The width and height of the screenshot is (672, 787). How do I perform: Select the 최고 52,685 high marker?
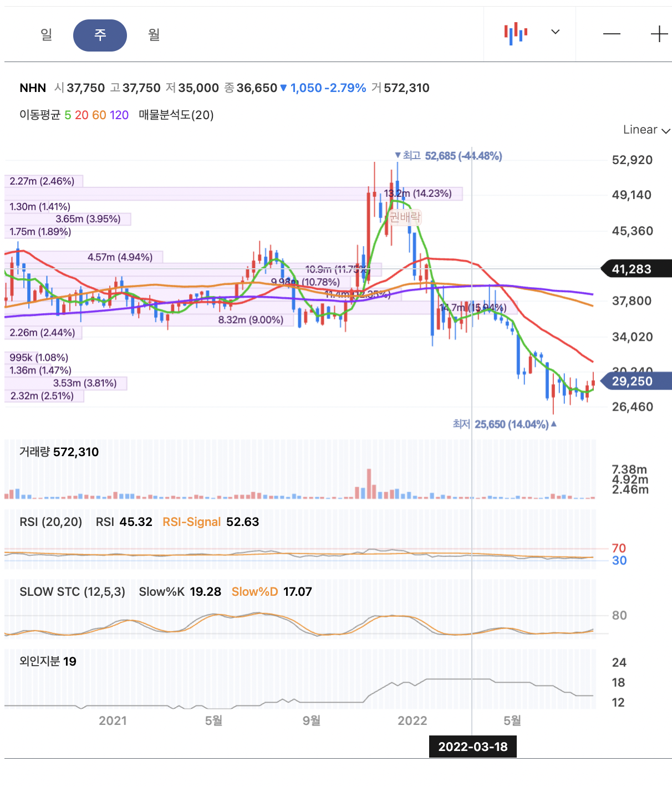point(448,156)
